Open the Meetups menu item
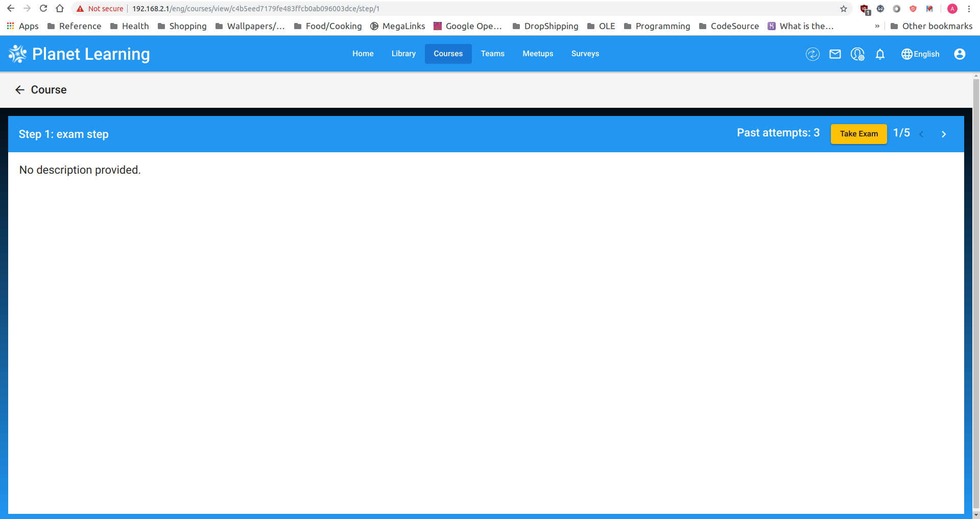This screenshot has height=519, width=980. pos(538,54)
